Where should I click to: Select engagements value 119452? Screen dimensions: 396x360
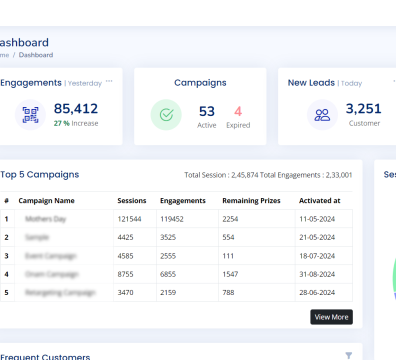(172, 219)
